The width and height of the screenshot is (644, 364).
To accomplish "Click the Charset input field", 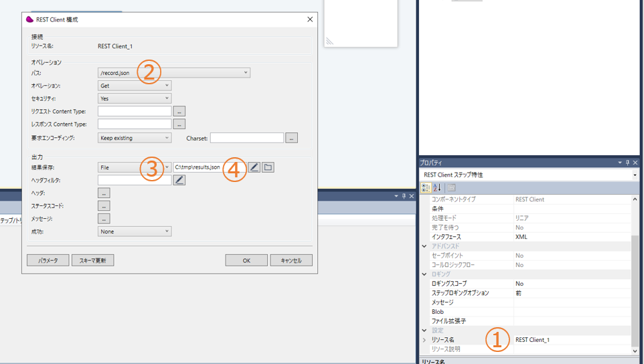I will (x=247, y=138).
